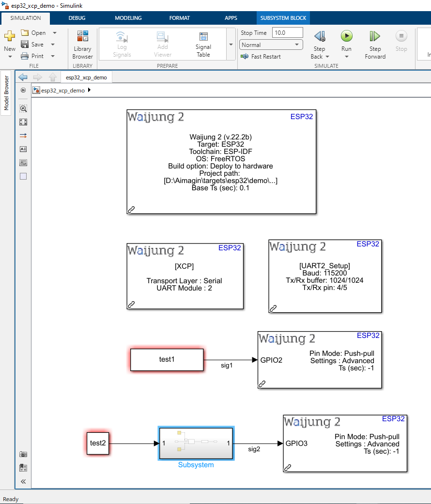This screenshot has width=431, height=504.
Task: Take a screenshot with the camera icon
Action: coord(23,454)
